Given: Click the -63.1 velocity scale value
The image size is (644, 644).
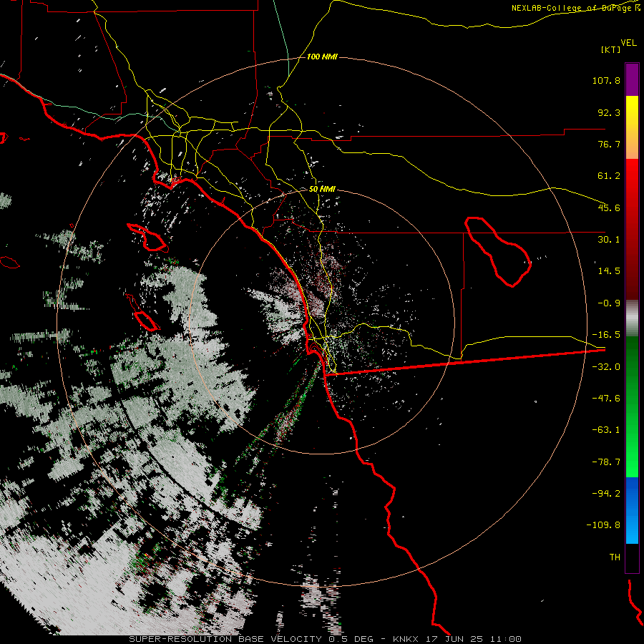Looking at the screenshot, I should click(606, 430).
